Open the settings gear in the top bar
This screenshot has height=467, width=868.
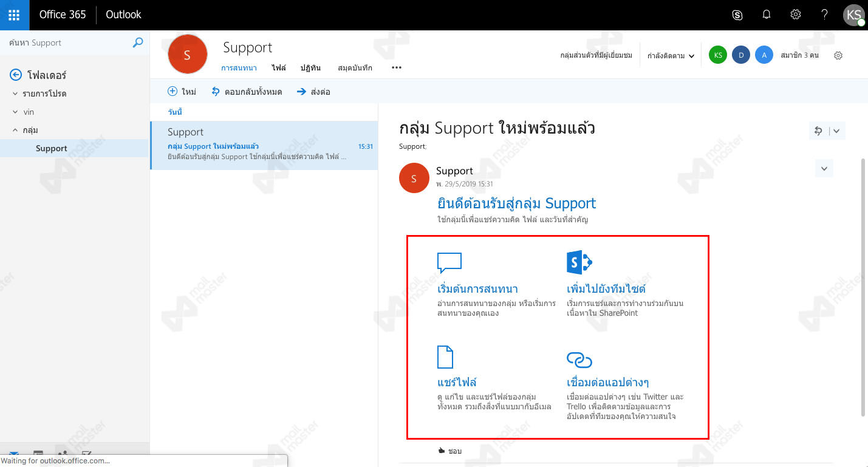tap(796, 15)
